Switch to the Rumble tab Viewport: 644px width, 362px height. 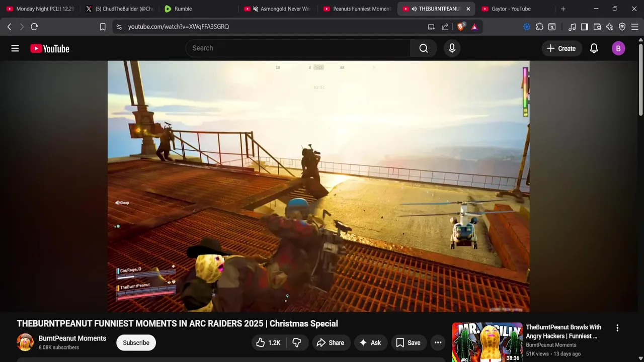(x=199, y=9)
